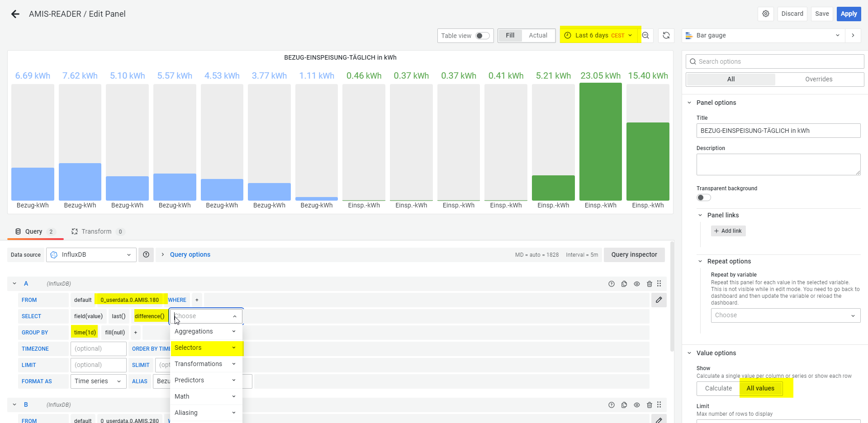Show help for query A

pos(612,284)
